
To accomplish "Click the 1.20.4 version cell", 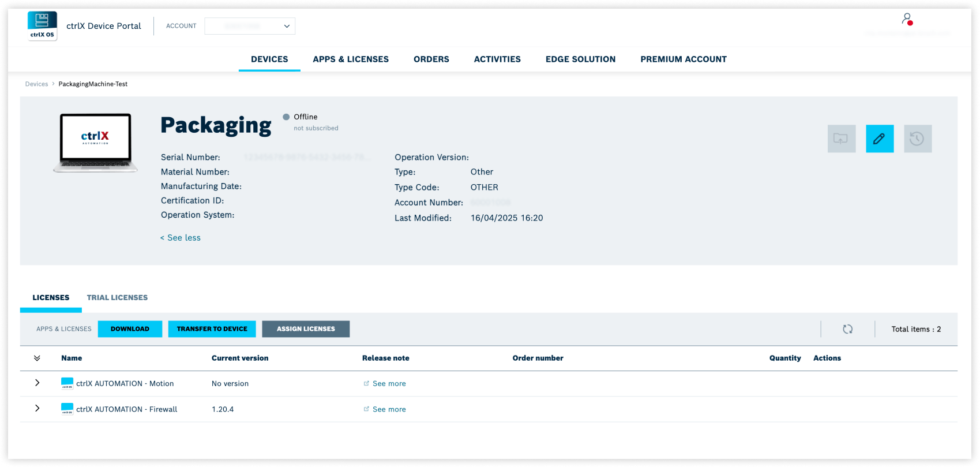I will (x=223, y=409).
